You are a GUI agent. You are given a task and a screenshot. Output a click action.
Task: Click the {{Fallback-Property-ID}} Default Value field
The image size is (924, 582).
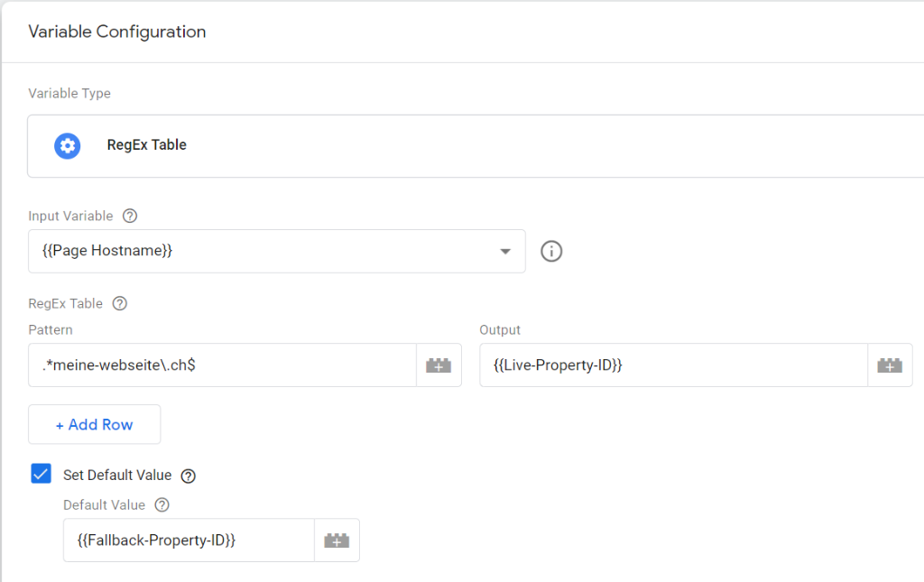click(x=188, y=540)
